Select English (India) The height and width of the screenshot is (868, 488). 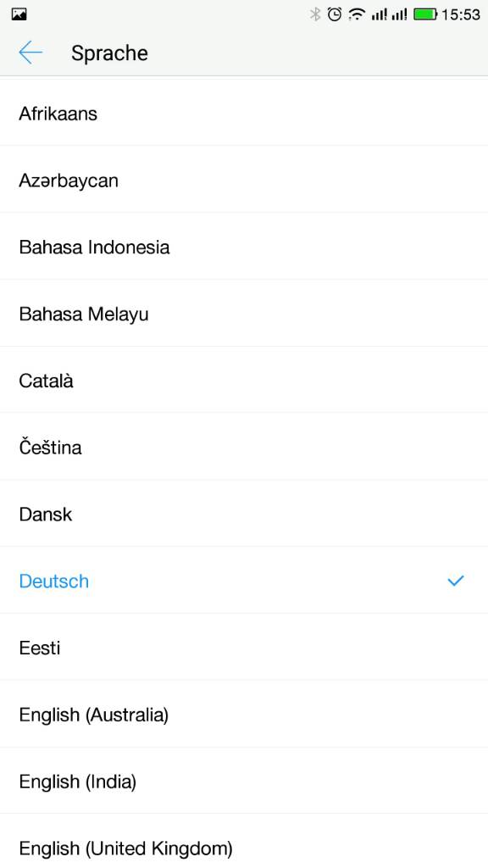click(244, 781)
